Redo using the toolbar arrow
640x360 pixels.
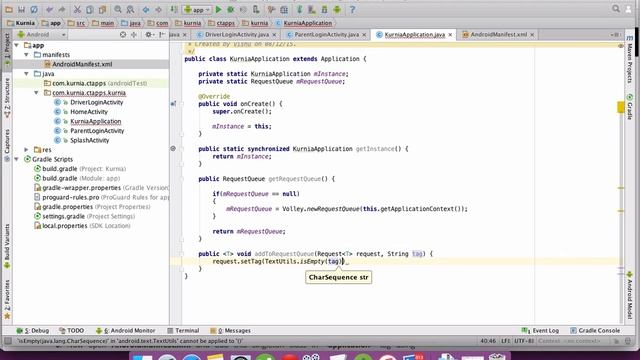point(62,9)
